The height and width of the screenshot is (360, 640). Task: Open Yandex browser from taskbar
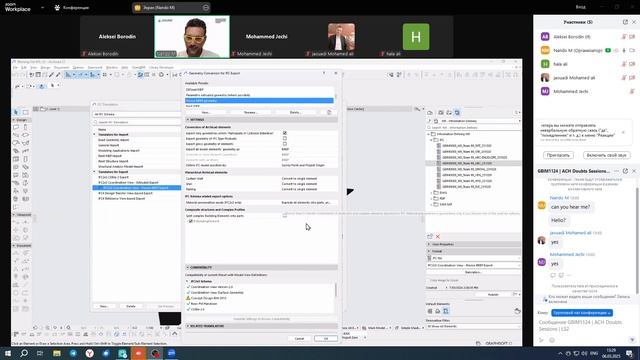(89, 353)
